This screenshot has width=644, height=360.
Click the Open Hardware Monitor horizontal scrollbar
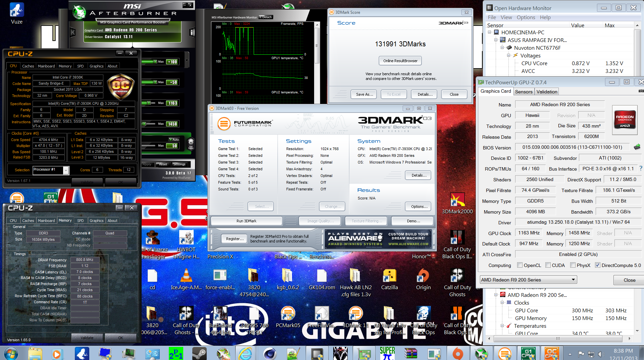coord(558,339)
